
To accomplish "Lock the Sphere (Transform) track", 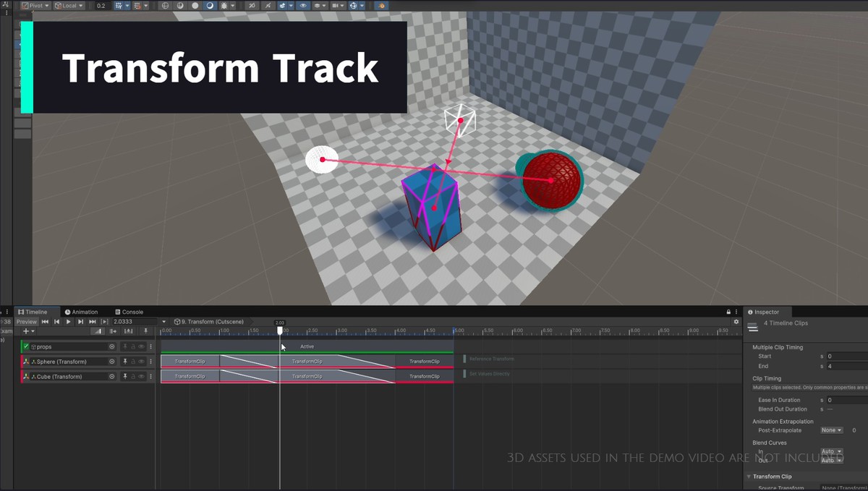I will click(x=133, y=362).
